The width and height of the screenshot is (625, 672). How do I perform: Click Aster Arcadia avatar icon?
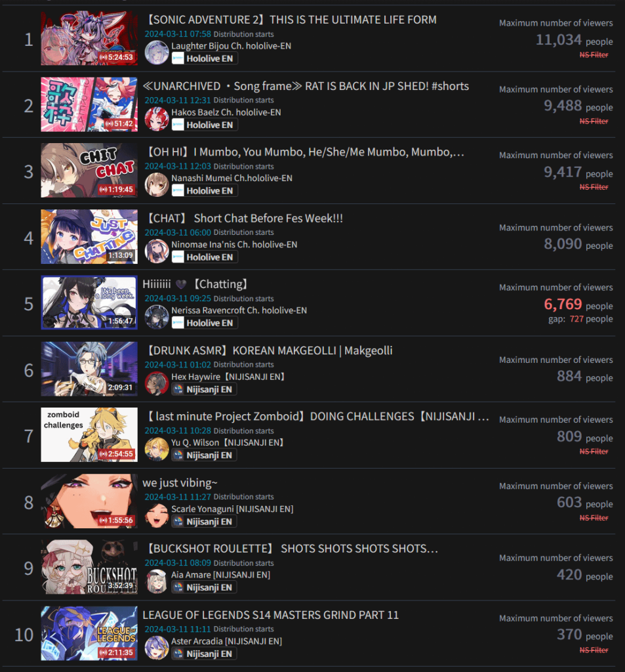click(156, 648)
